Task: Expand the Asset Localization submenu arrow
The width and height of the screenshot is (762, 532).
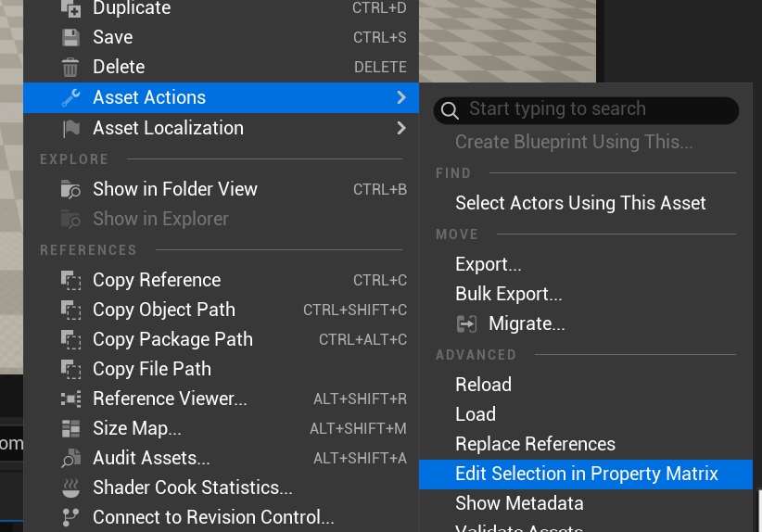Action: coord(400,128)
